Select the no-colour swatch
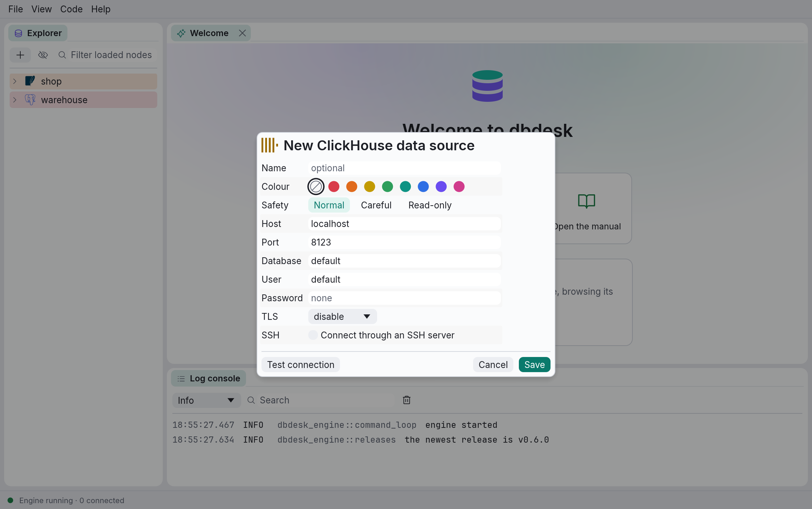The width and height of the screenshot is (812, 509). click(x=316, y=186)
